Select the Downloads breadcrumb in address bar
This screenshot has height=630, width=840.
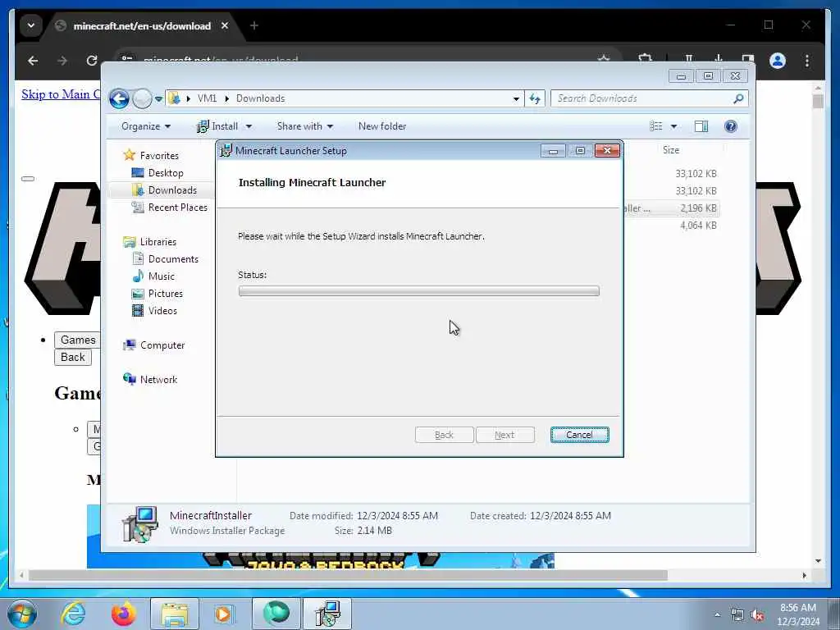click(x=260, y=98)
